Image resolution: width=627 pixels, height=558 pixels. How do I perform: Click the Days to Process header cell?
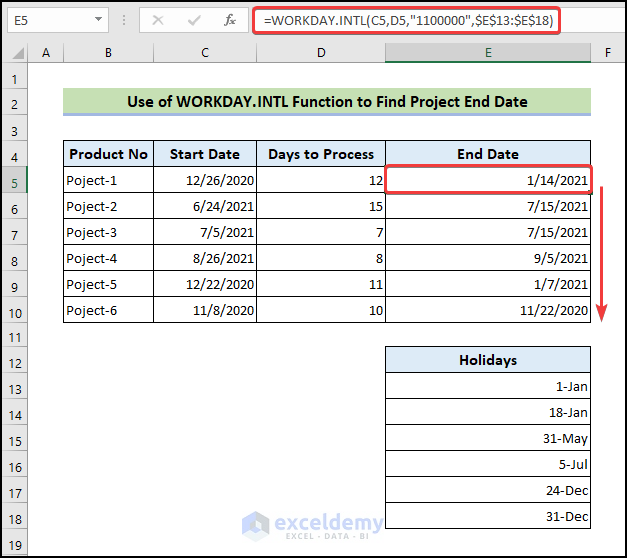pos(321,154)
